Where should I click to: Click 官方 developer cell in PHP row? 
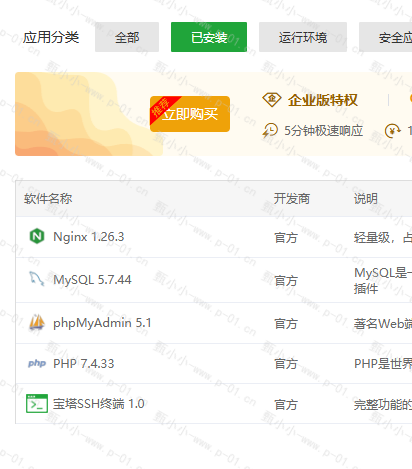pyautogui.click(x=286, y=364)
